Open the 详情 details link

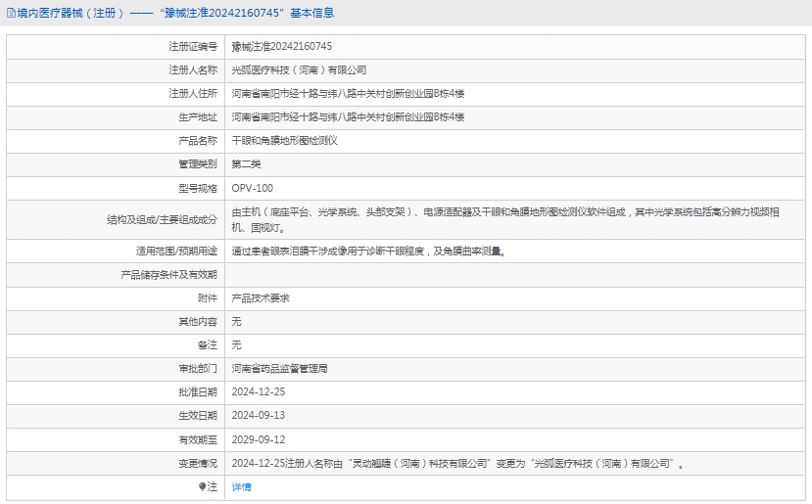click(x=241, y=486)
